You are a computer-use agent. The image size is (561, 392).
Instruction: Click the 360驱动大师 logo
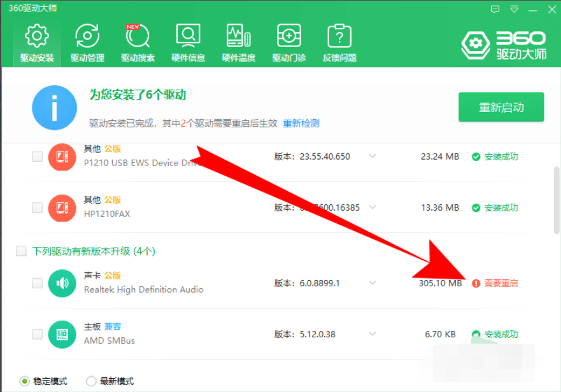pyautogui.click(x=504, y=45)
